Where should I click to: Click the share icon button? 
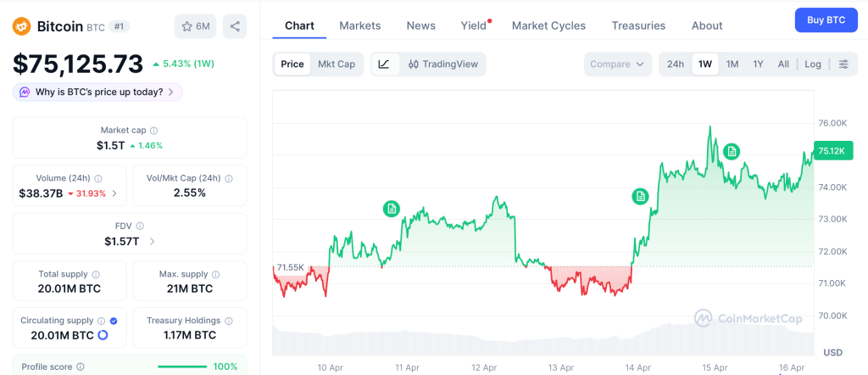click(235, 26)
